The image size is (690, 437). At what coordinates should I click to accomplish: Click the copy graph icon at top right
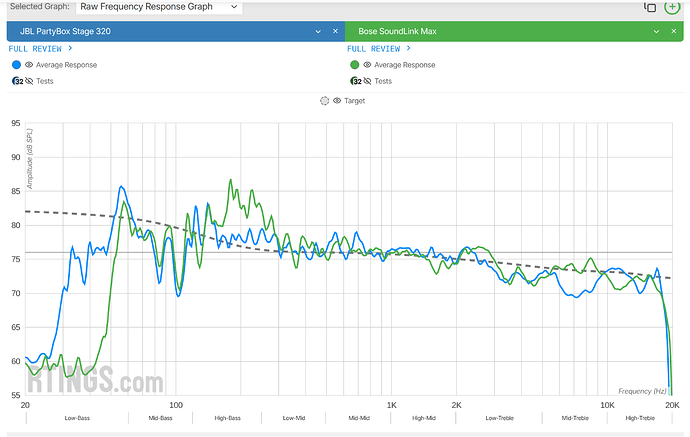(x=650, y=7)
